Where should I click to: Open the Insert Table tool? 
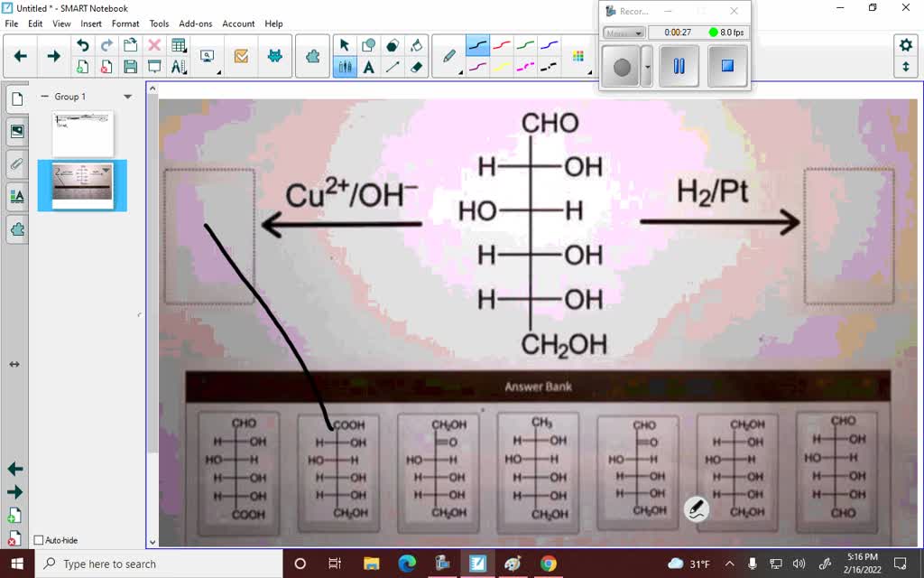point(179,45)
